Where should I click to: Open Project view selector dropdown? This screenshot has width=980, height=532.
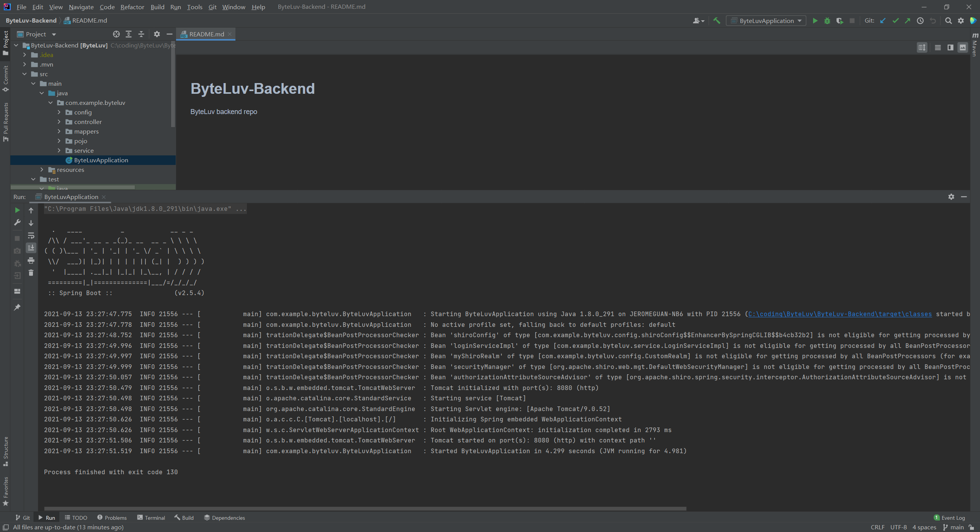(37, 34)
